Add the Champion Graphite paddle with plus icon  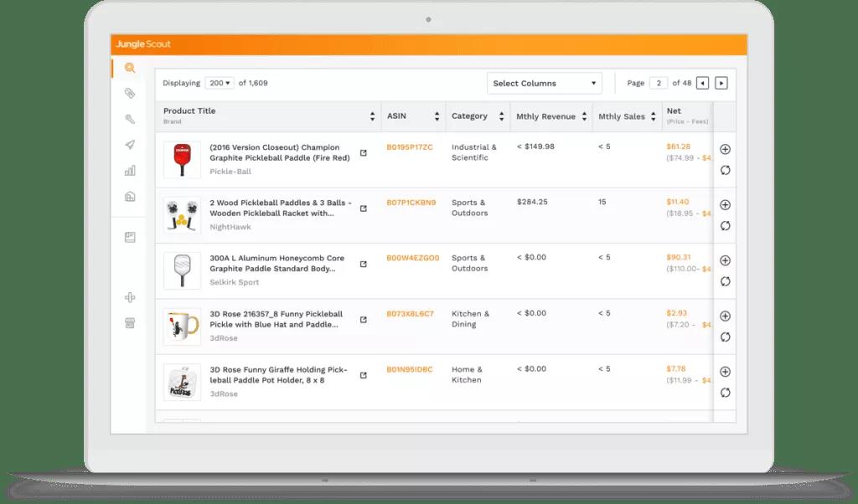pos(725,149)
